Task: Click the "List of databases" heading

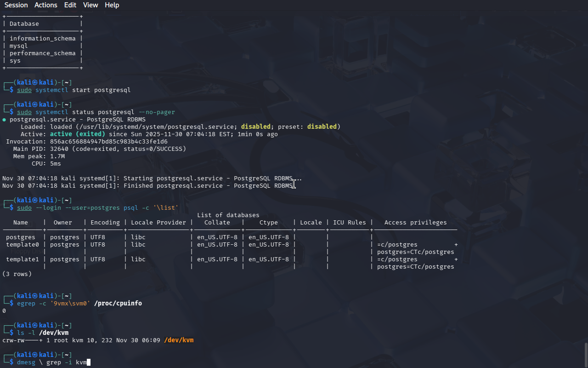Action: [x=228, y=215]
